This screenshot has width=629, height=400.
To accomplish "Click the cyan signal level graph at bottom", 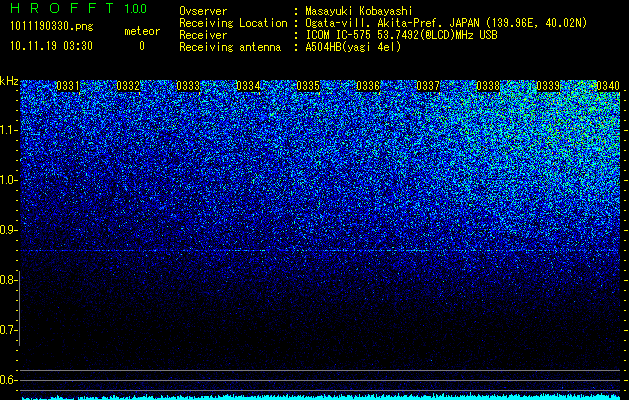I will pyautogui.click(x=321, y=397).
